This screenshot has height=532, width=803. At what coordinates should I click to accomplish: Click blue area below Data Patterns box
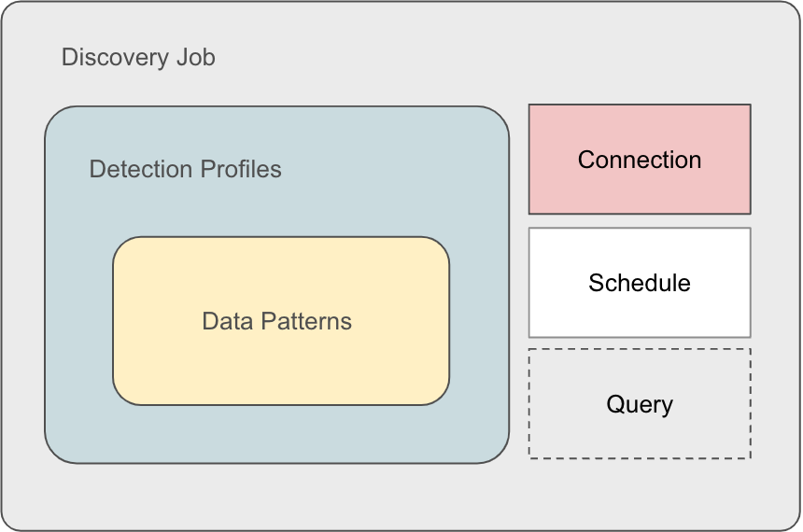coord(280,434)
